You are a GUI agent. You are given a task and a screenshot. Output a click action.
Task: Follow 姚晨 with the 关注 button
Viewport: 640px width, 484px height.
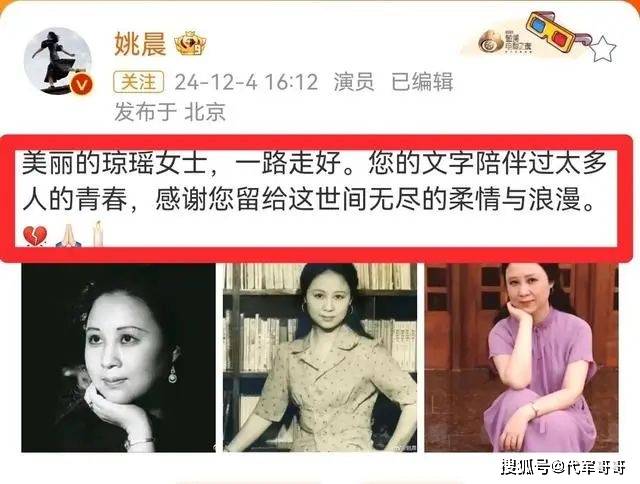138,82
